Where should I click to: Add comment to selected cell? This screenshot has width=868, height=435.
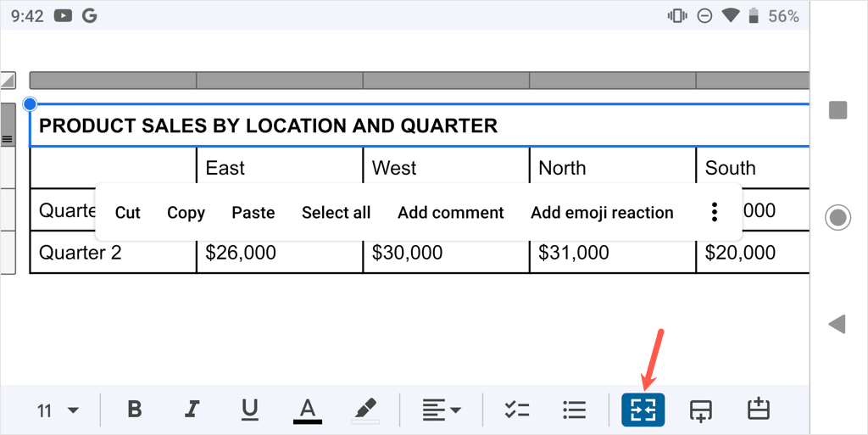[450, 213]
